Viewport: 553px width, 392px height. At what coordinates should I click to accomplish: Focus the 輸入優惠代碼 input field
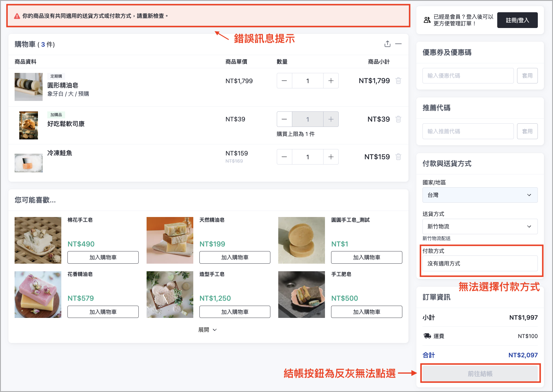468,76
